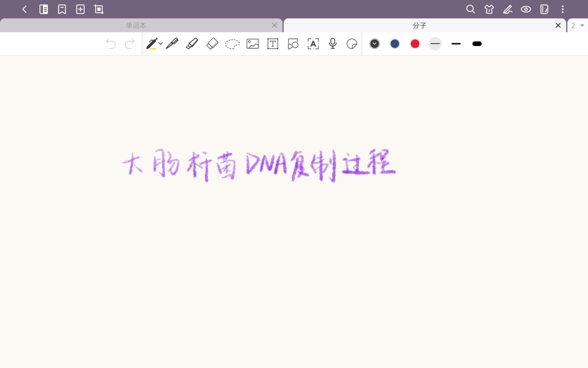
Task: Open the crop/fullscreen page icon
Action: pyautogui.click(x=99, y=9)
